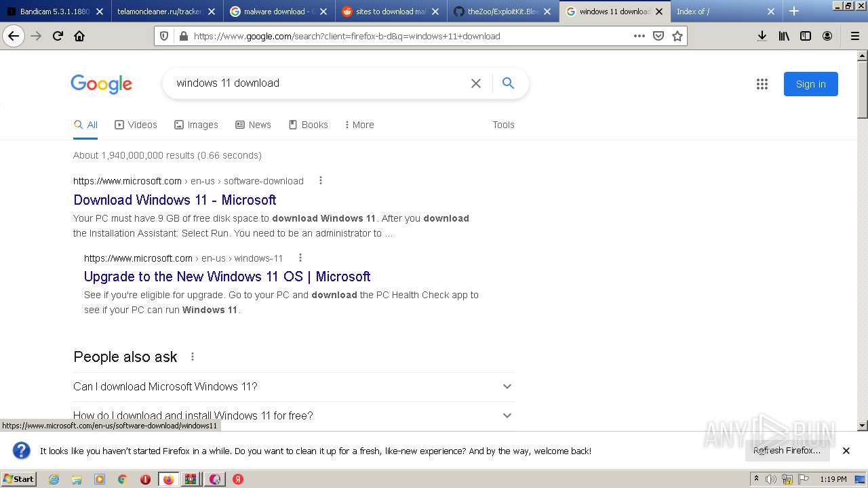Viewport: 868px width, 488px height.
Task: Click Refresh Firefox button
Action: pos(787,450)
